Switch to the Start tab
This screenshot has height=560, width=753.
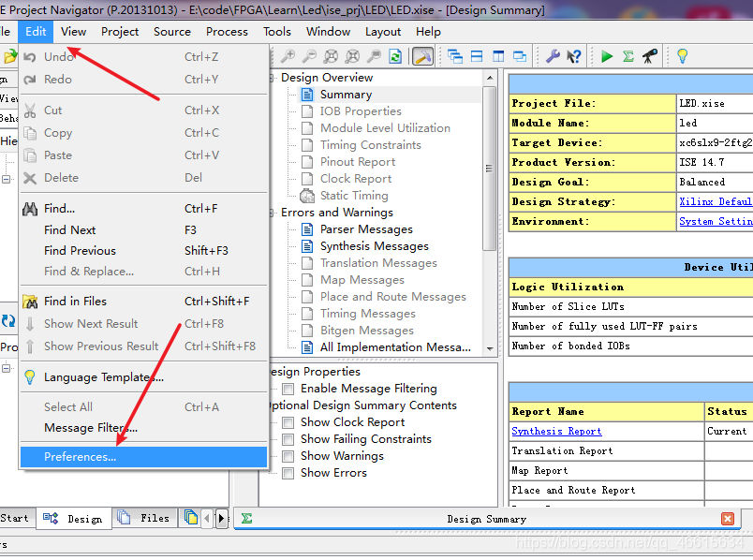click(15, 518)
